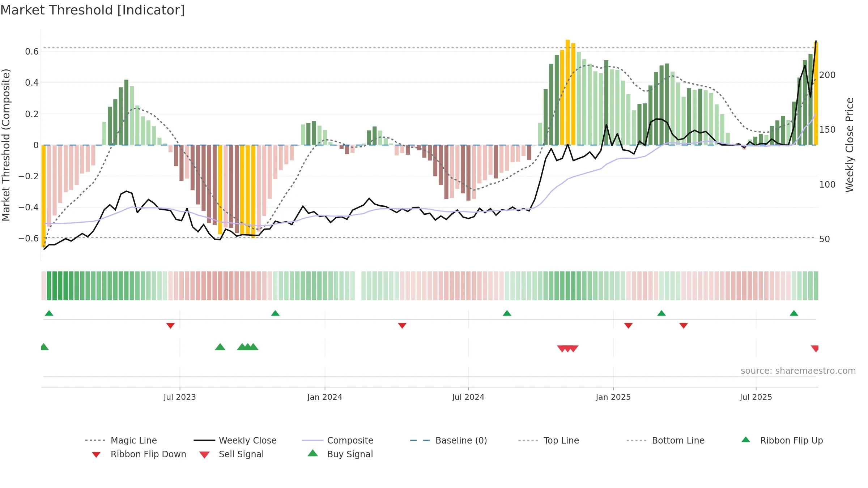The height and width of the screenshot is (488, 868).
Task: Hide Sell Signal markers via legend
Action: click(231, 454)
